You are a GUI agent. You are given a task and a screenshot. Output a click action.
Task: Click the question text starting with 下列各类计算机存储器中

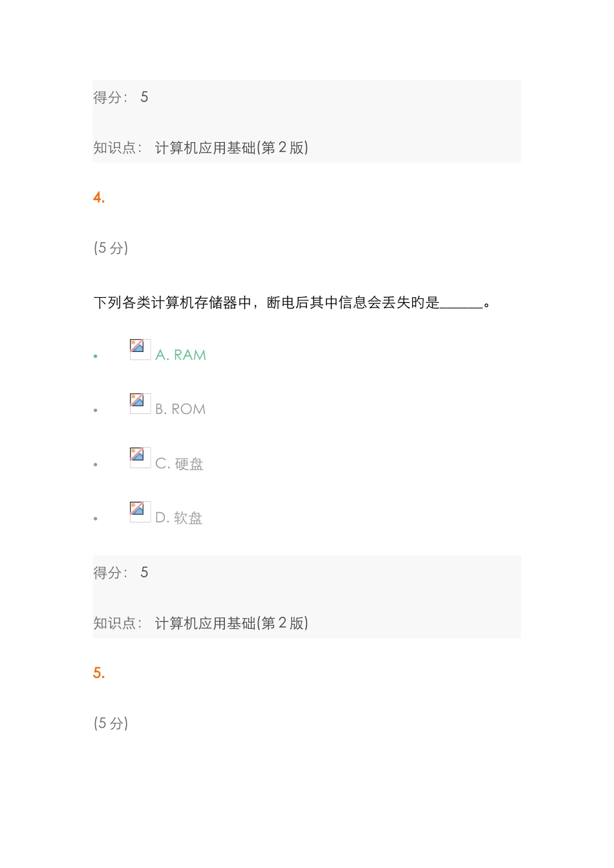(266, 303)
